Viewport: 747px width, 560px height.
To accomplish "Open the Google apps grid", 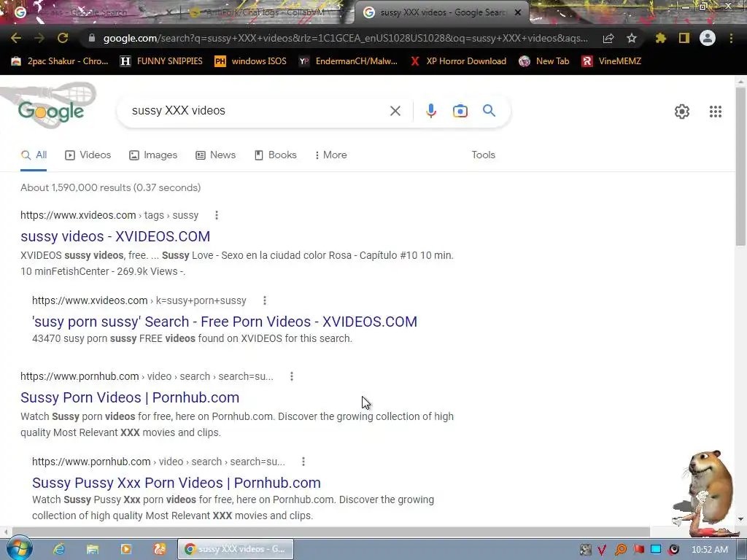I will (x=716, y=112).
